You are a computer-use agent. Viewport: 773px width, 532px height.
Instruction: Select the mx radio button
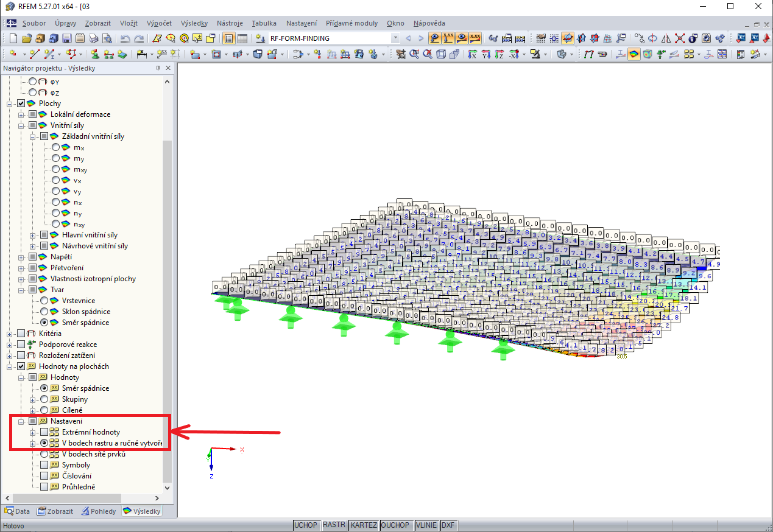pos(56,147)
